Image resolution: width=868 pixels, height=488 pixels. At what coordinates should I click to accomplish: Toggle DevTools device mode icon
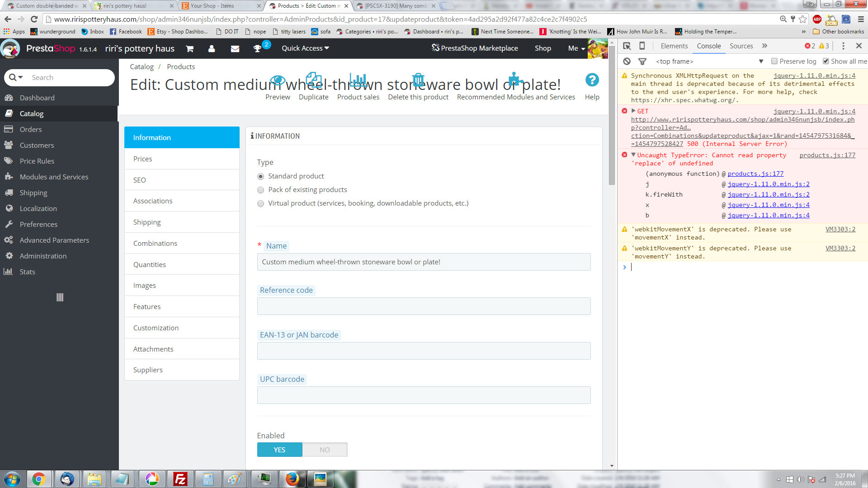pyautogui.click(x=642, y=46)
